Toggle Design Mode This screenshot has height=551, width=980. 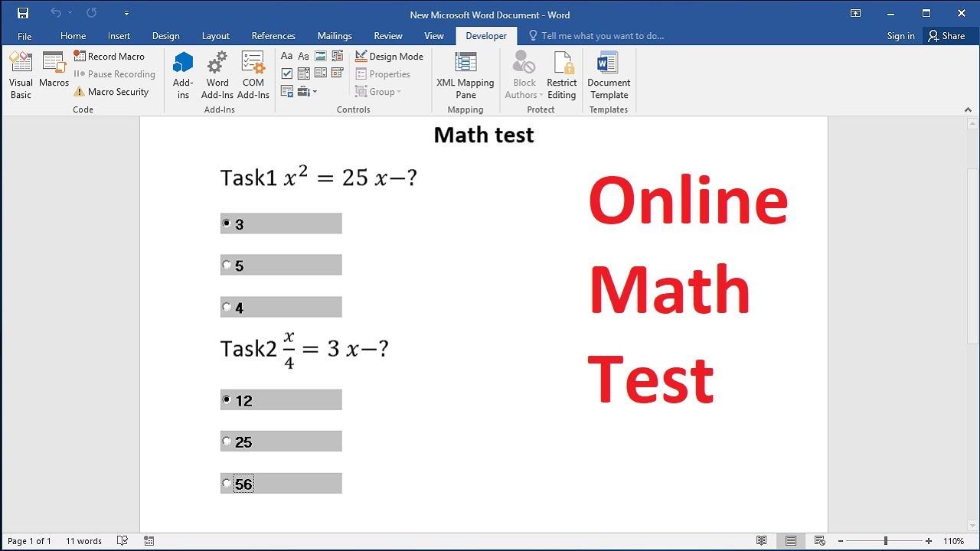390,57
